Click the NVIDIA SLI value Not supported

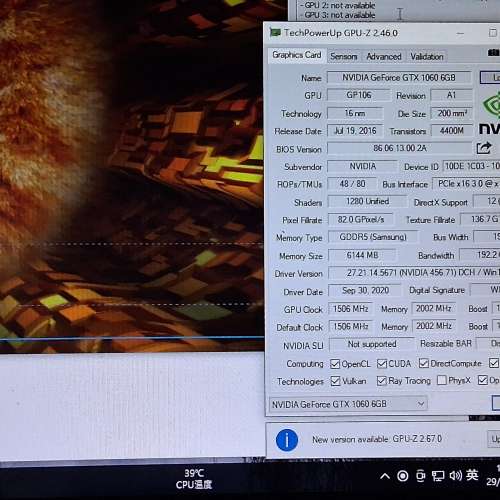(x=372, y=344)
